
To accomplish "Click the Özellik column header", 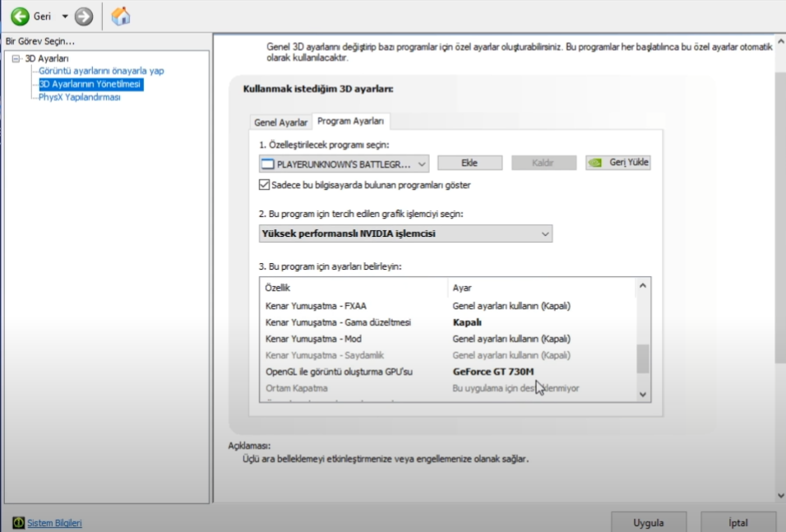I will [x=354, y=288].
